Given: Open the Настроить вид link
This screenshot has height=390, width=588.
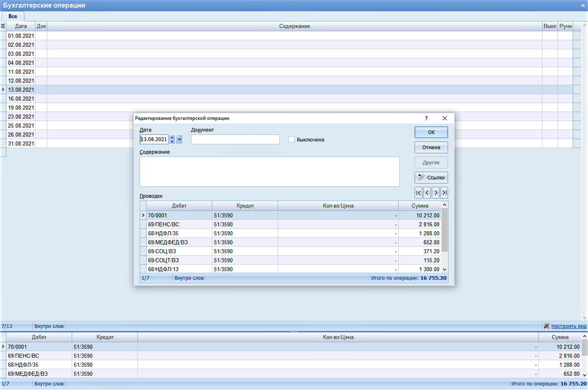Looking at the screenshot, I should 569,326.
